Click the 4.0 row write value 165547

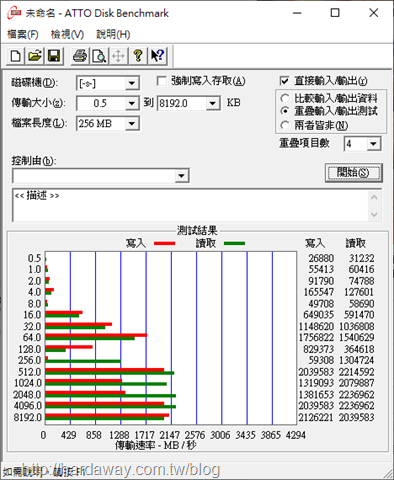pyautogui.click(x=318, y=292)
